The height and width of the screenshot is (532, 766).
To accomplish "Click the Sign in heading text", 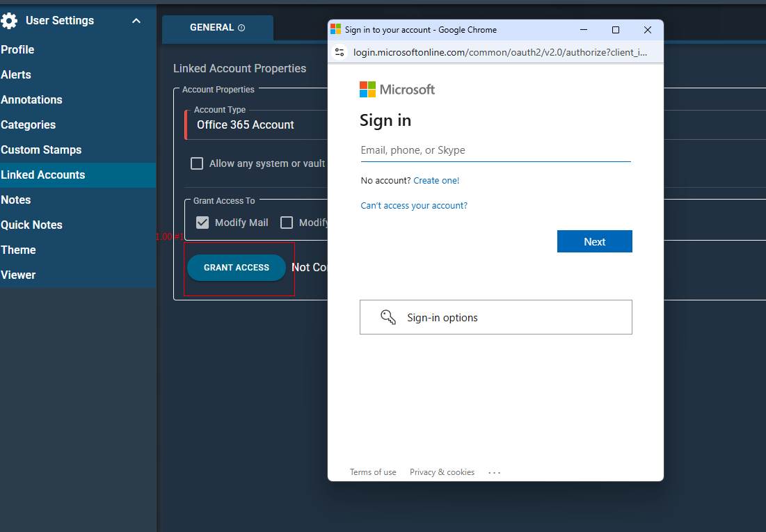I will point(385,121).
